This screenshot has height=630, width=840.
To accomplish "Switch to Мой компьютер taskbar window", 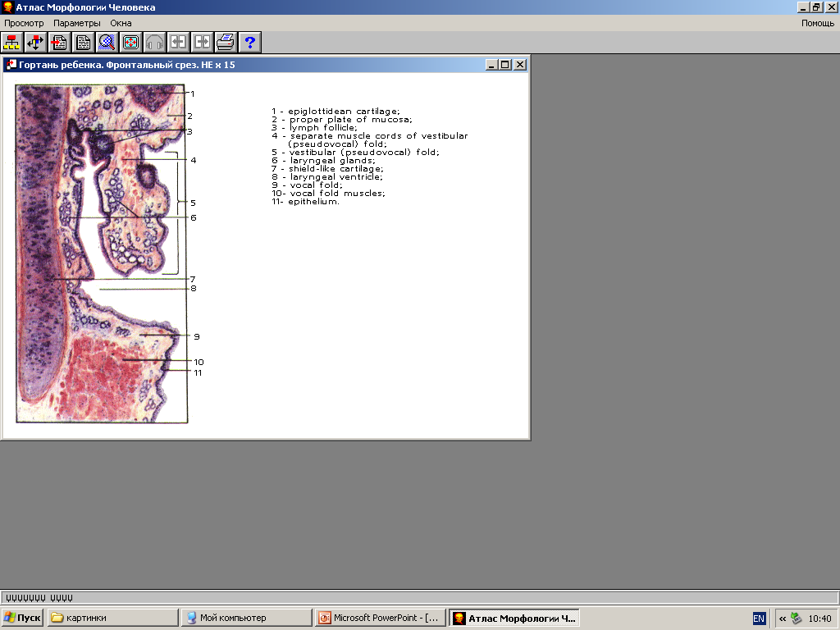I will pos(246,618).
